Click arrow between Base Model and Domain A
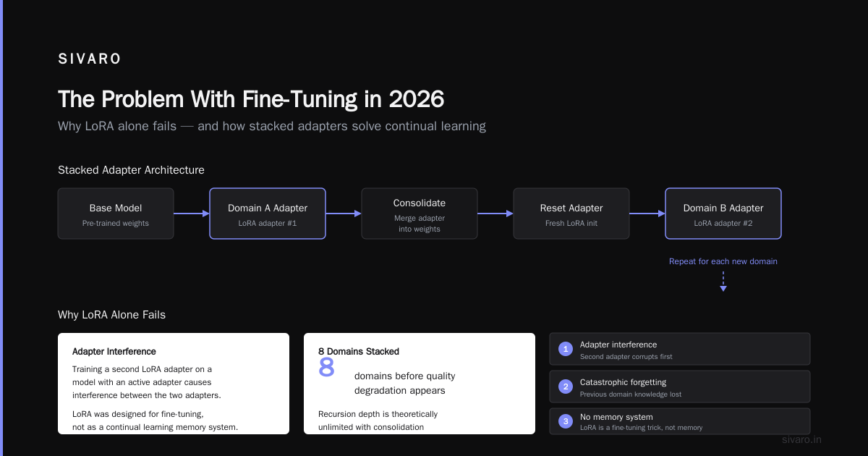 (x=192, y=214)
